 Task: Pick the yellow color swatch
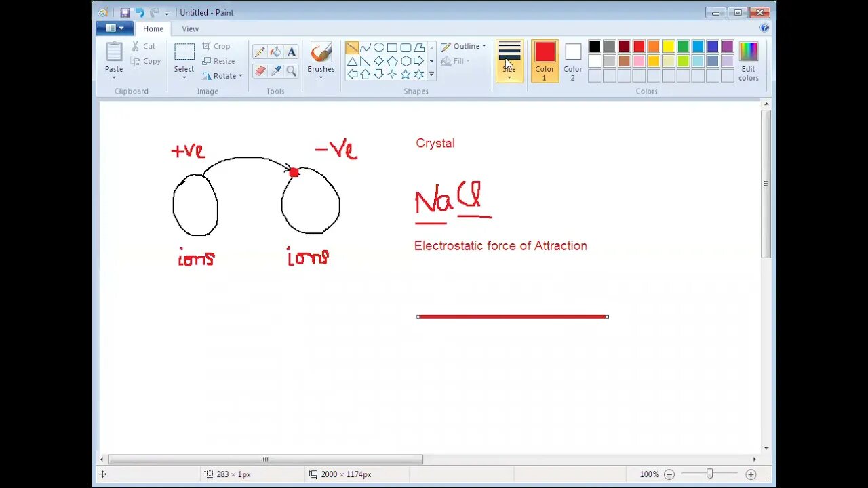click(x=669, y=46)
